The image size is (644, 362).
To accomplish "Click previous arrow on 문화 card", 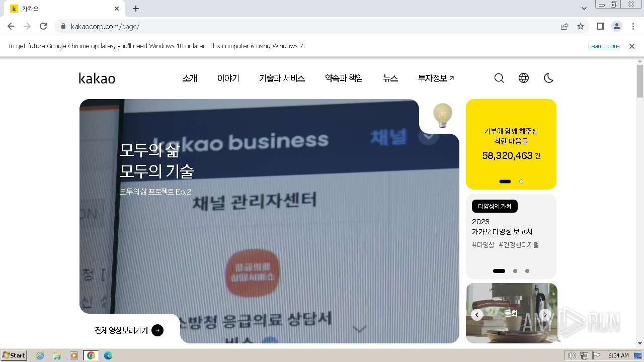I will coord(477,315).
